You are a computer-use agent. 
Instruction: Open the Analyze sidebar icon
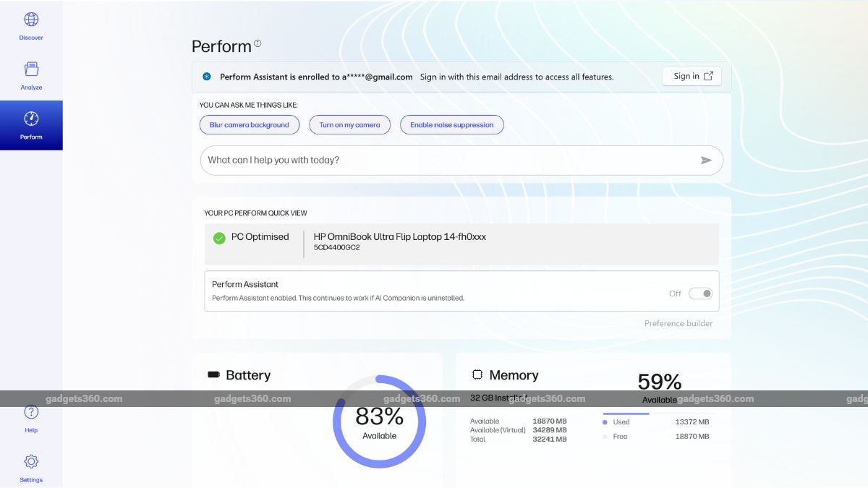coord(31,69)
